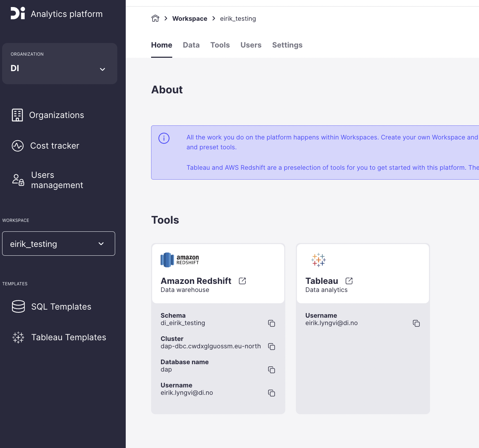Image resolution: width=479 pixels, height=448 pixels.
Task: Click the home breadcrumb icon
Action: point(155,18)
